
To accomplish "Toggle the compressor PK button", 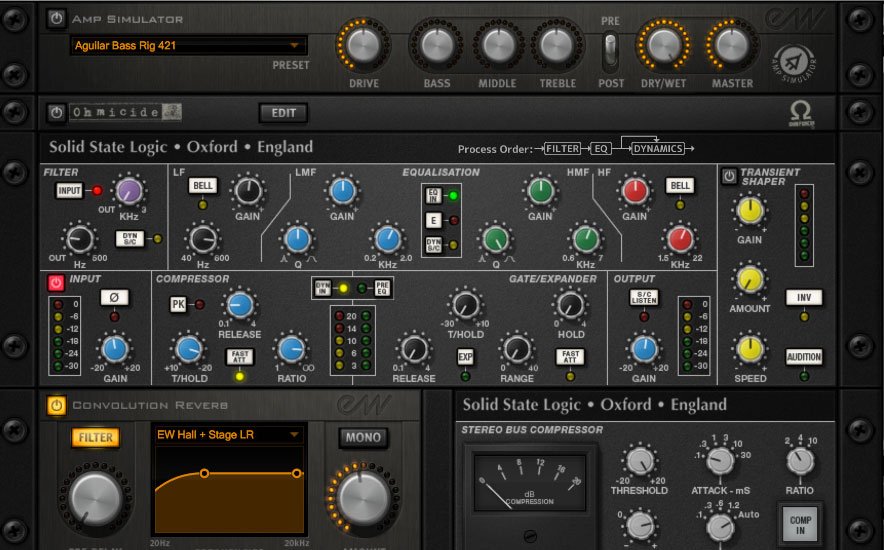I will [x=178, y=304].
